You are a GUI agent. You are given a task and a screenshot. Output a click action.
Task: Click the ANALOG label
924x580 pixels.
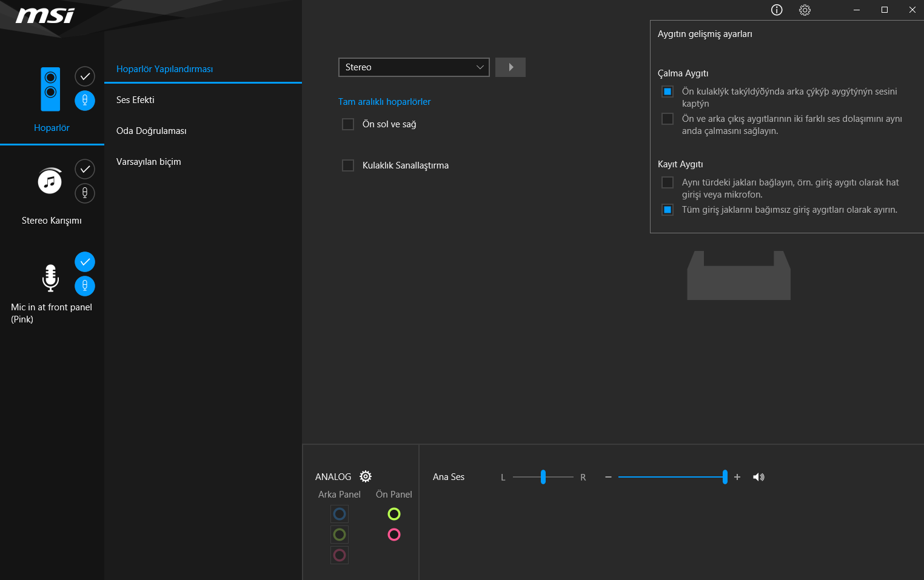click(x=333, y=477)
